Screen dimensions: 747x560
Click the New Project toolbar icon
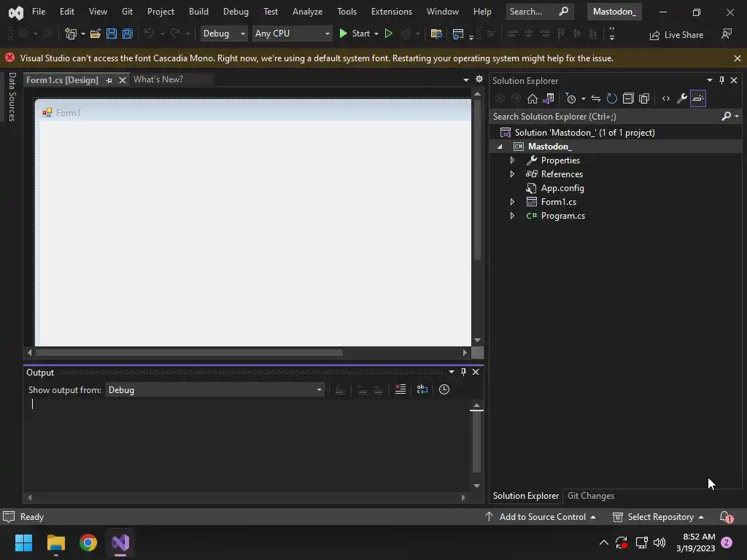click(71, 34)
